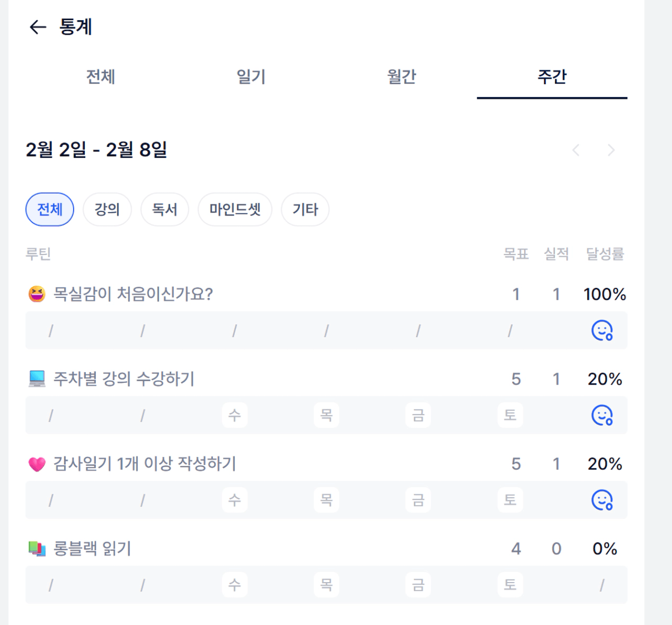
Task: Click 토 day cell in 롱블랙 읽기 row
Action: coord(510,585)
